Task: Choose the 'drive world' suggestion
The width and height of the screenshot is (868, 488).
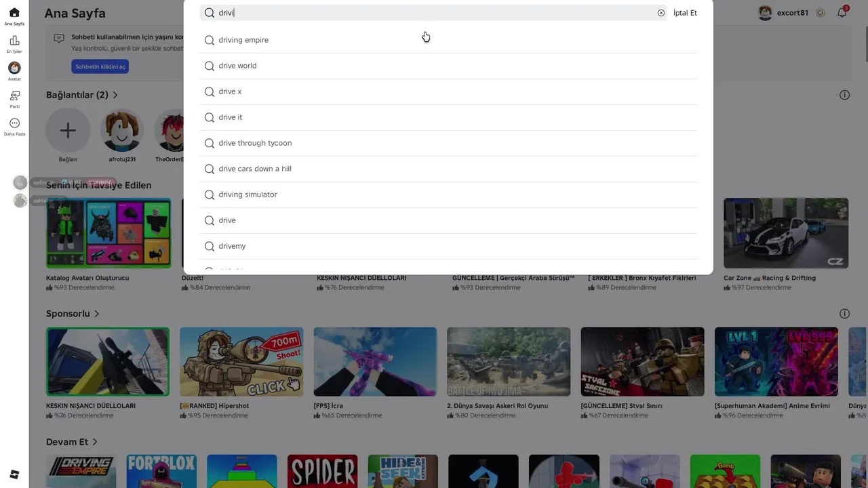Action: tap(448, 66)
